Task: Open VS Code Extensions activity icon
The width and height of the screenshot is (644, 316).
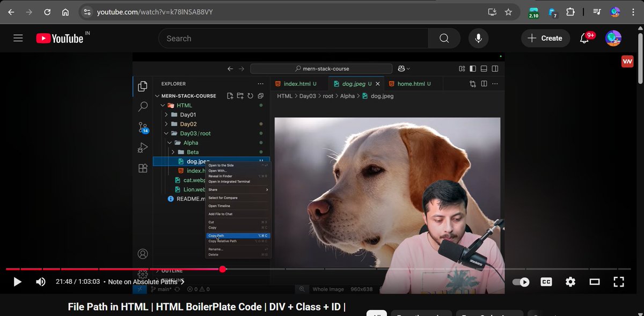Action: tap(143, 168)
